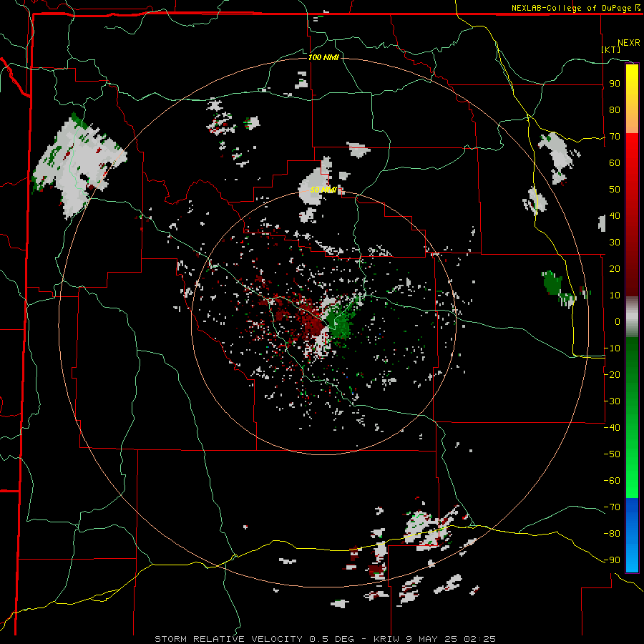Select the 70 value on velocity scale
Image resolution: width=644 pixels, height=644 pixels.
click(x=615, y=137)
